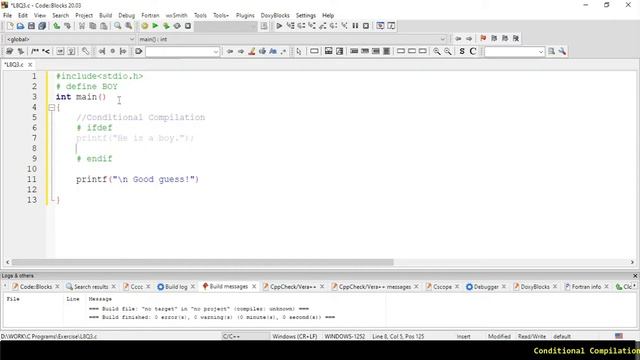Click the S source toolbar button
The width and height of the screenshot is (640, 360).
coord(462,51)
